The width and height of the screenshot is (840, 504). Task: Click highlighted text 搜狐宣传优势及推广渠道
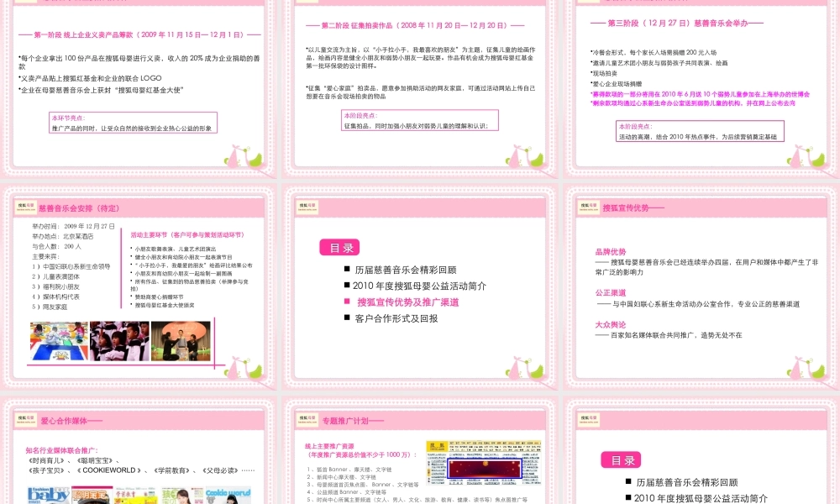pyautogui.click(x=407, y=302)
